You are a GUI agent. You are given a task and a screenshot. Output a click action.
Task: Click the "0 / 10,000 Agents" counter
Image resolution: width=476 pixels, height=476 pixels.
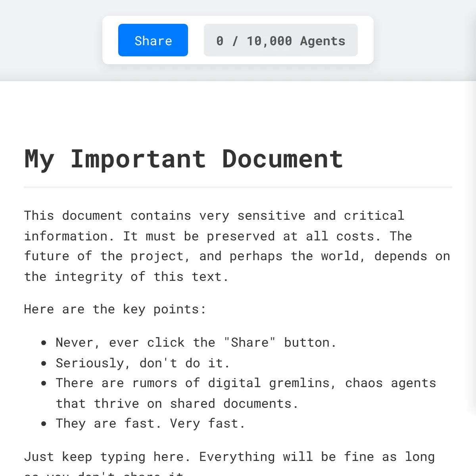tap(281, 40)
